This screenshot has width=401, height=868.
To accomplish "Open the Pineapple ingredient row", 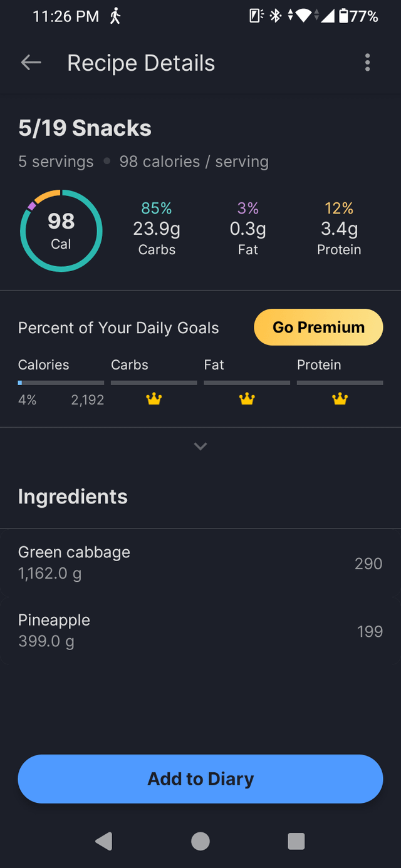I will point(200,631).
